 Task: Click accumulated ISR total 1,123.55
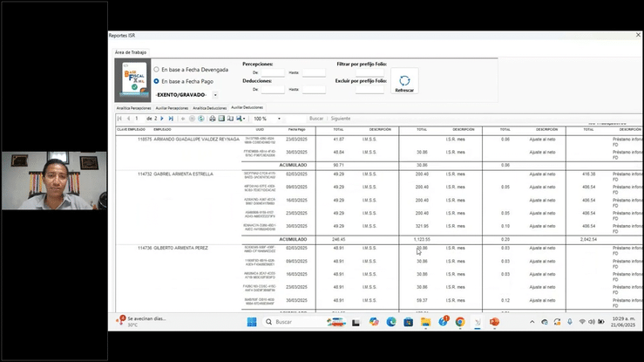422,239
